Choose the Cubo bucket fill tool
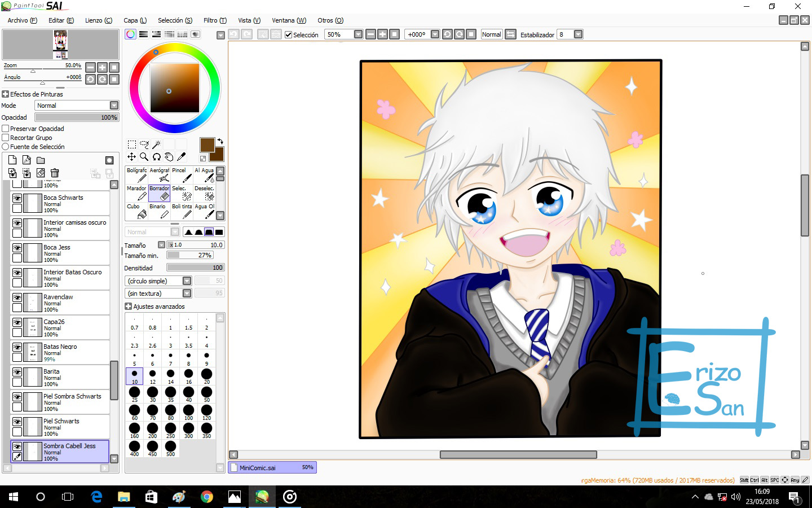The width and height of the screenshot is (812, 508). pos(136,211)
